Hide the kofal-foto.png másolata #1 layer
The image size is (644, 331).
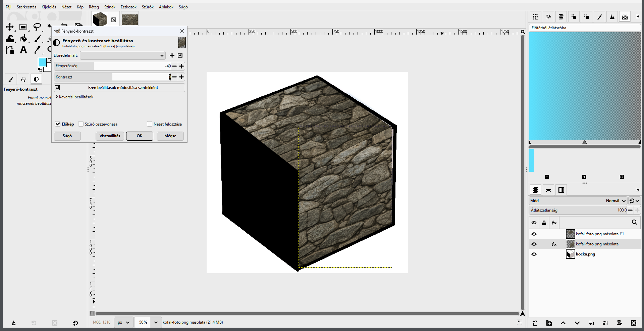pyautogui.click(x=534, y=234)
